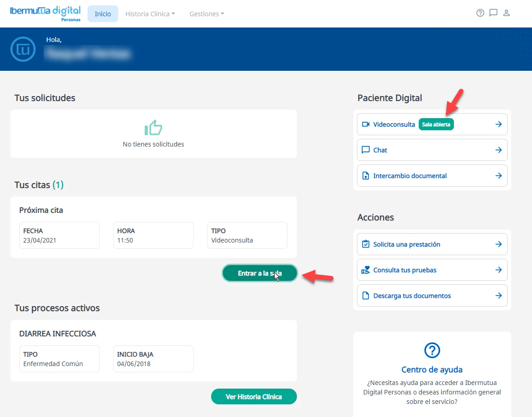Click the clipboard icon for Solicita una prestación
532x417 pixels.
(366, 244)
